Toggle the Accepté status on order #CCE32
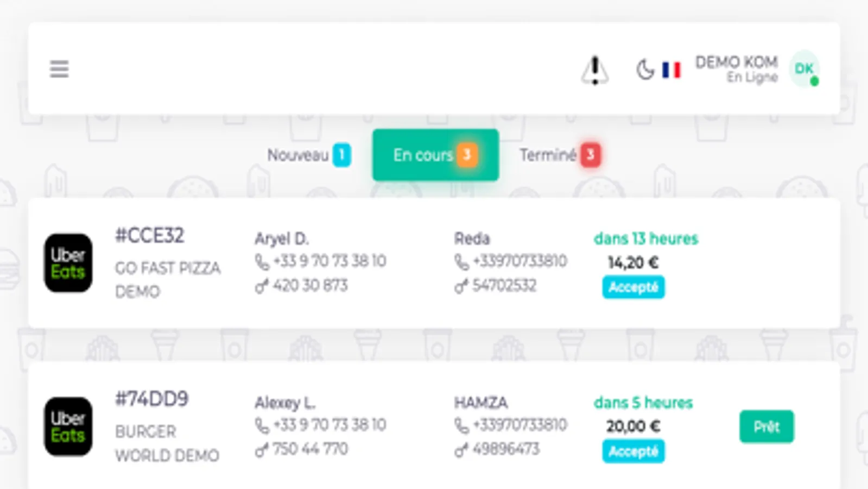 click(633, 287)
